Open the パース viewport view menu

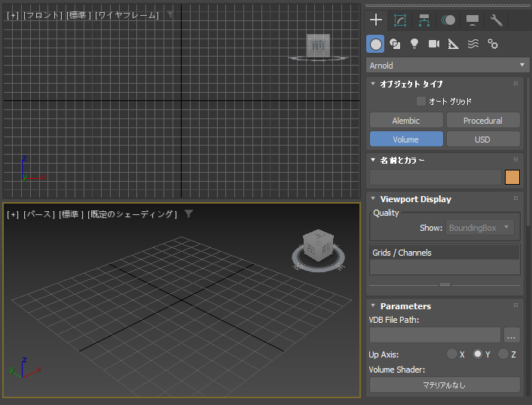coord(38,214)
